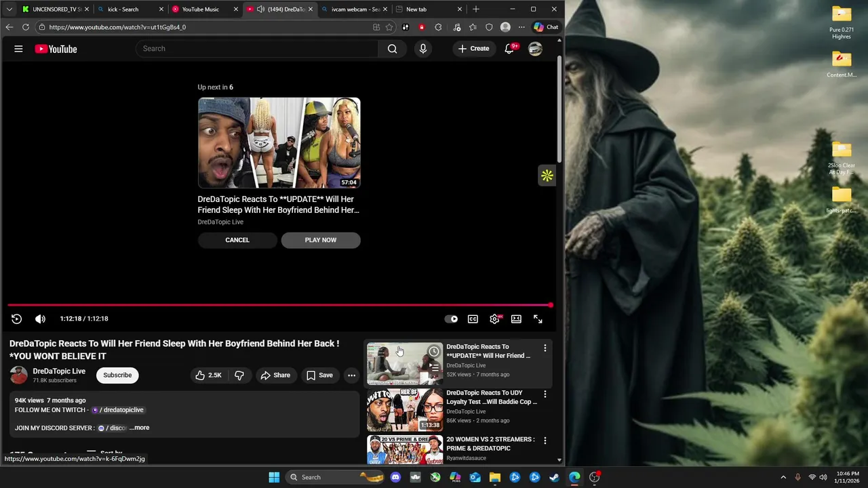Subscribe to DreDaTopic Live

point(117,375)
